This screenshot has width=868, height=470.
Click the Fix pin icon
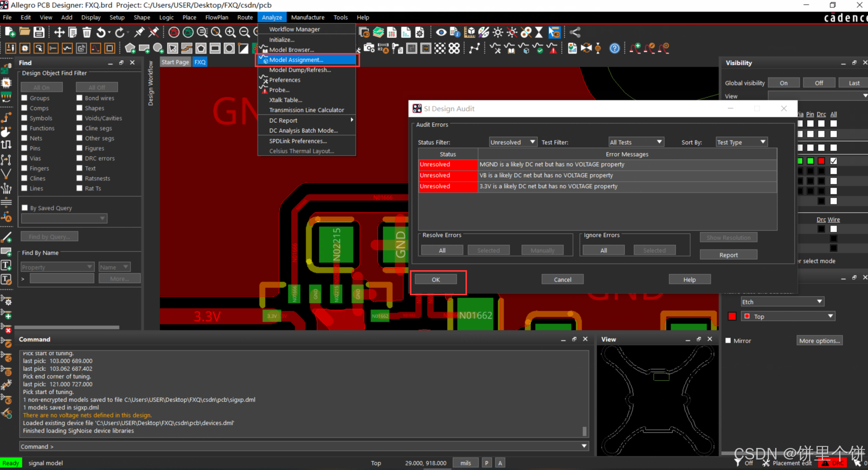[x=139, y=32]
